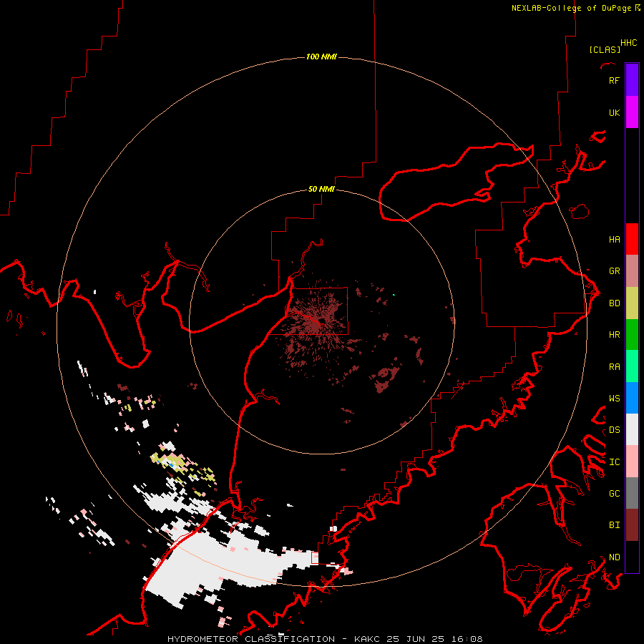Click the RF legend label
644x644 pixels.
614,80
